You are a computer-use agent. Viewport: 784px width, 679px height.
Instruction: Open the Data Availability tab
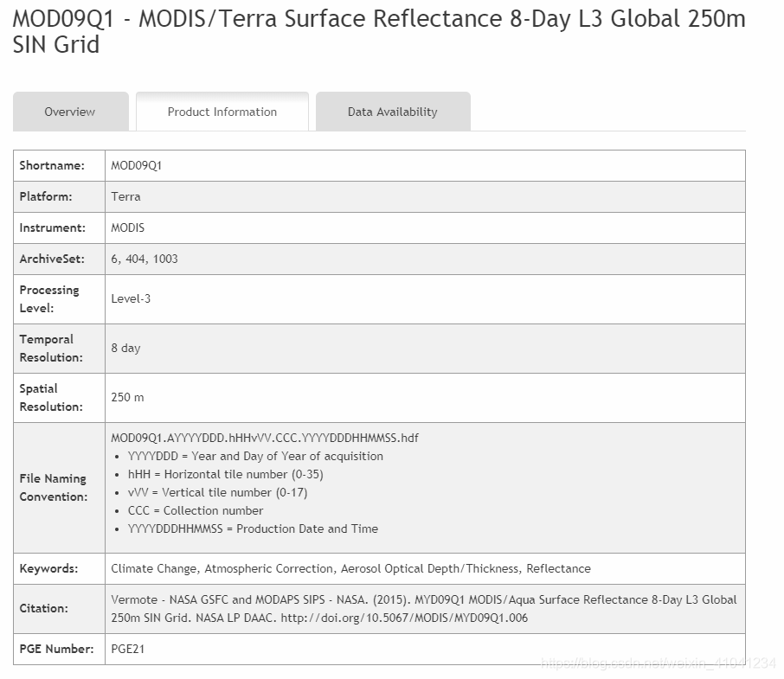coord(393,112)
